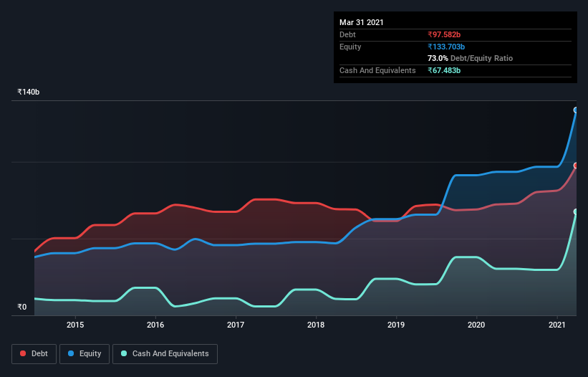Click the Equity row label in tooltip
The width and height of the screenshot is (588, 377).
(x=350, y=47)
